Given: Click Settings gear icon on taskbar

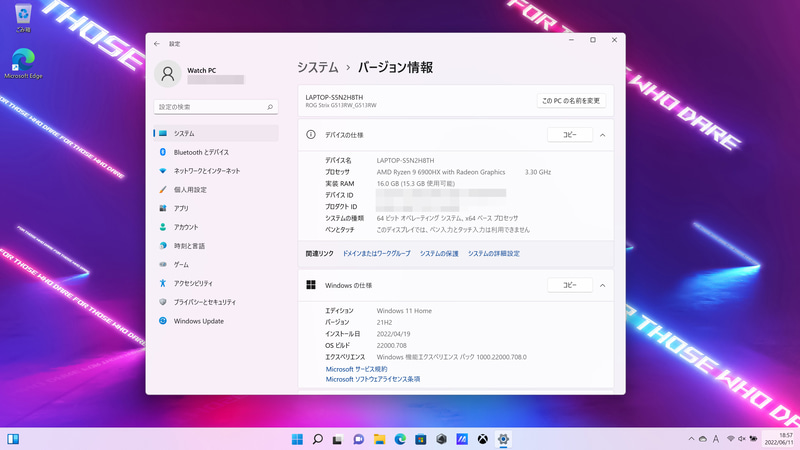Looking at the screenshot, I should point(503,439).
